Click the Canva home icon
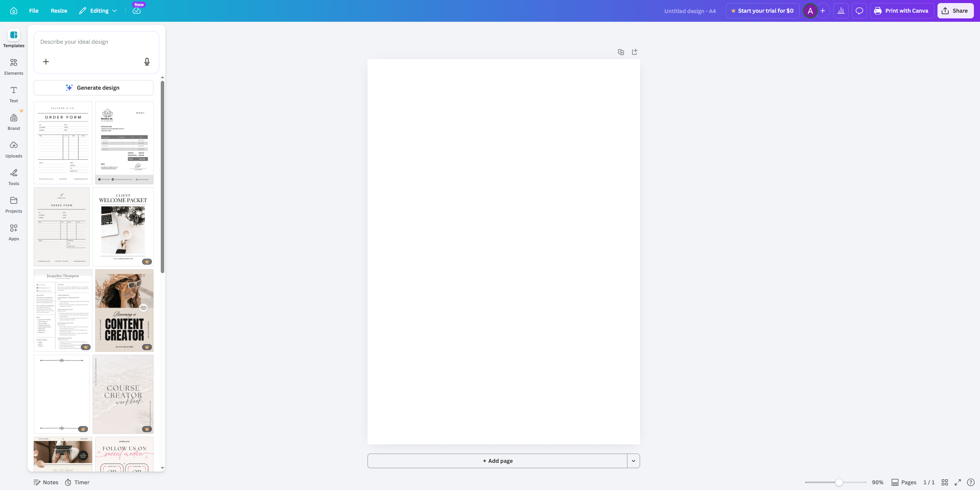Image resolution: width=980 pixels, height=490 pixels. tap(14, 10)
